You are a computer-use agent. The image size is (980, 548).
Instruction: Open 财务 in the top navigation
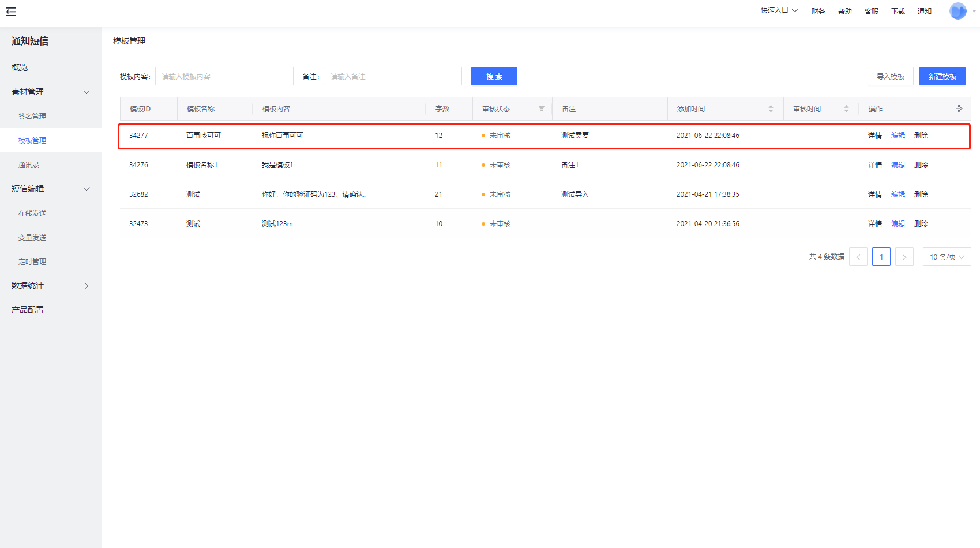click(818, 11)
